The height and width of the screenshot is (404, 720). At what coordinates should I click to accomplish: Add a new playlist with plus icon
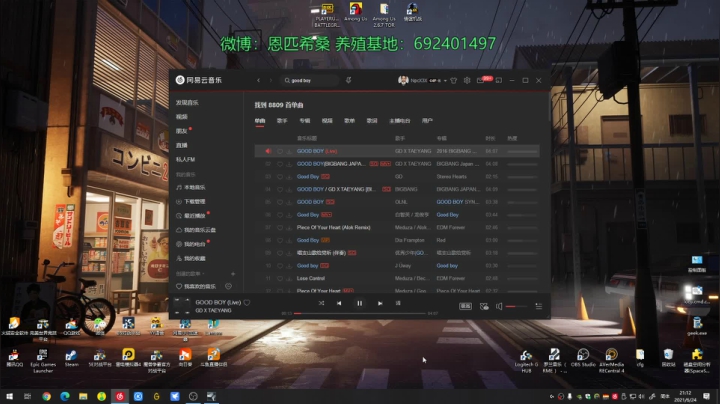pos(233,274)
